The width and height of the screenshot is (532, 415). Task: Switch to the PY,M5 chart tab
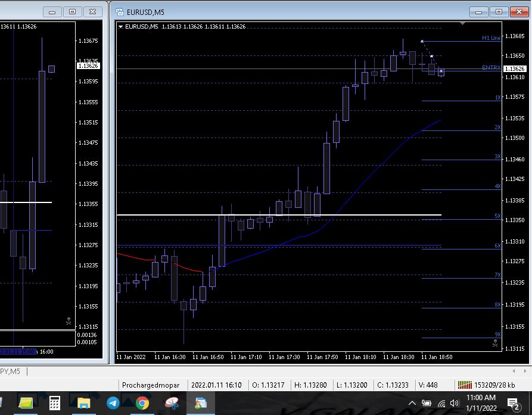click(10, 372)
